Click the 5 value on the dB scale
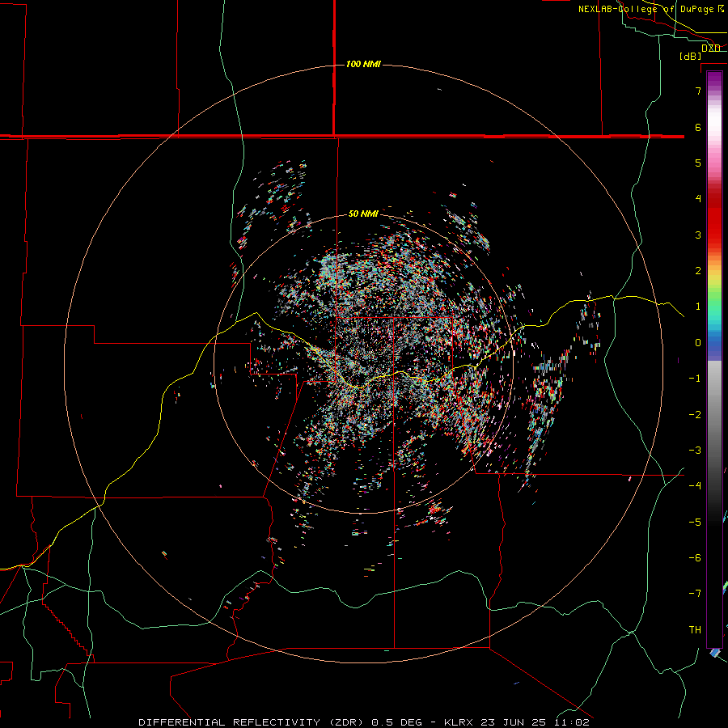Image resolution: width=728 pixels, height=728 pixels. 698,163
